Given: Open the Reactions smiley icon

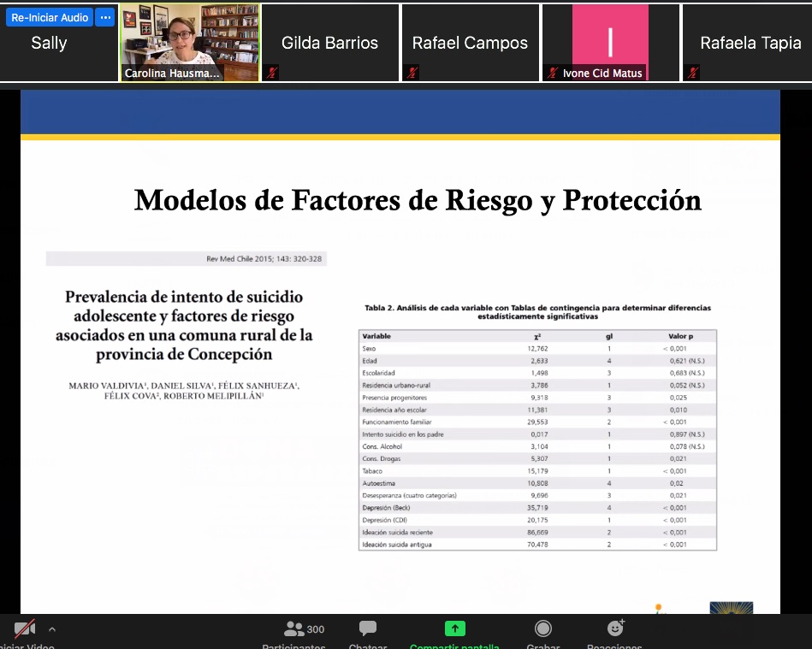Looking at the screenshot, I should [x=614, y=628].
